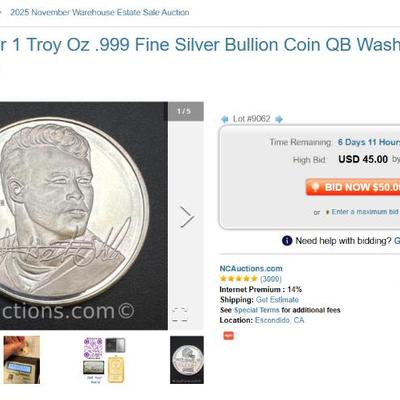Image resolution: width=400 pixels, height=400 pixels.
Task: Open the (3000) seller reviews count
Action: pos(271,279)
